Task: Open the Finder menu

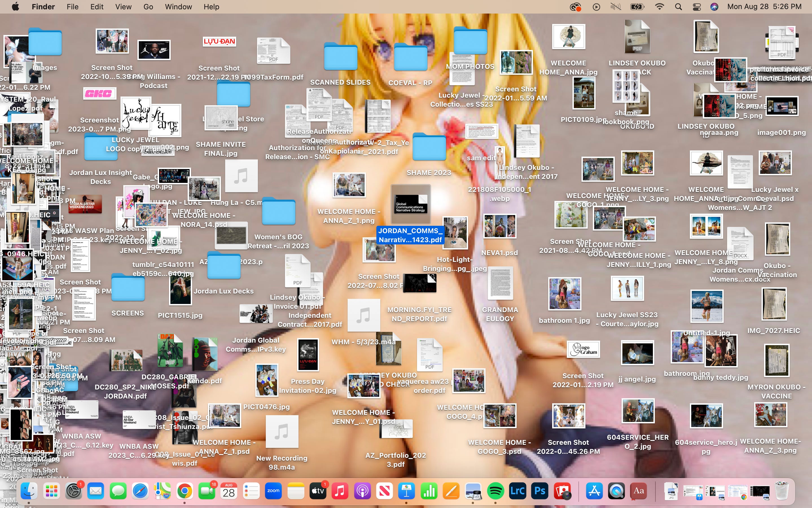Action: click(x=43, y=7)
